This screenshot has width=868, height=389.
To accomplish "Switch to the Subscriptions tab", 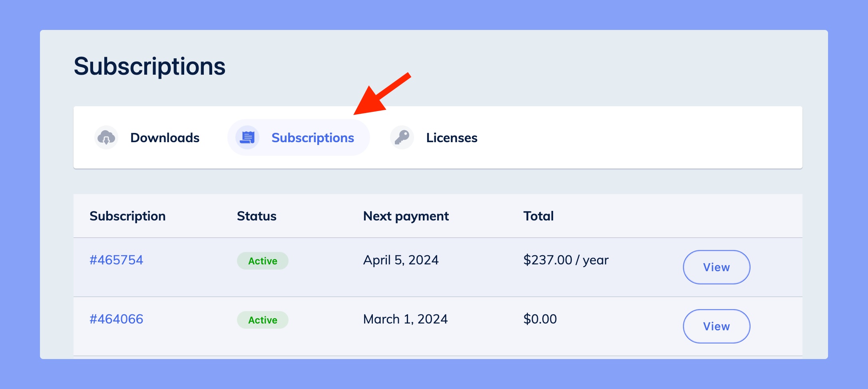I will click(299, 137).
